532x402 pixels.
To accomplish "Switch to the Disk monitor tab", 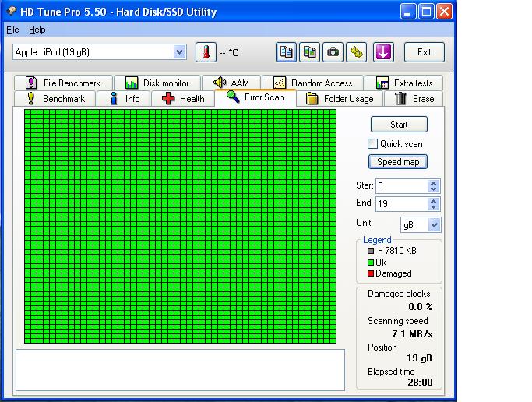I will pos(157,83).
